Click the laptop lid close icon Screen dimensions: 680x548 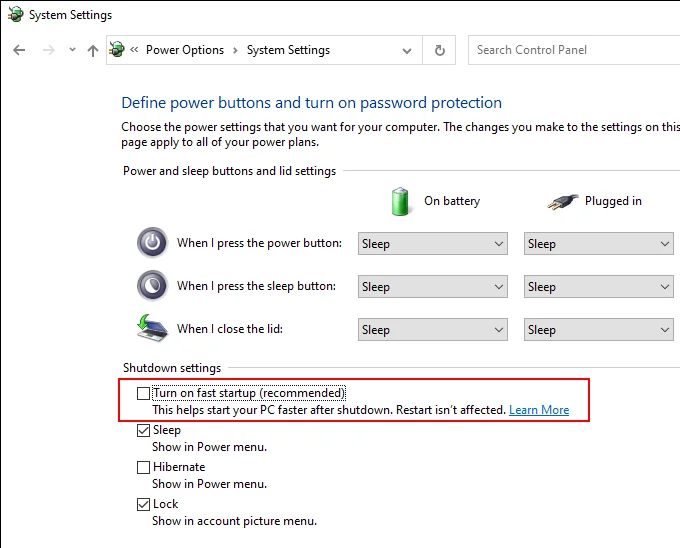pos(152,328)
